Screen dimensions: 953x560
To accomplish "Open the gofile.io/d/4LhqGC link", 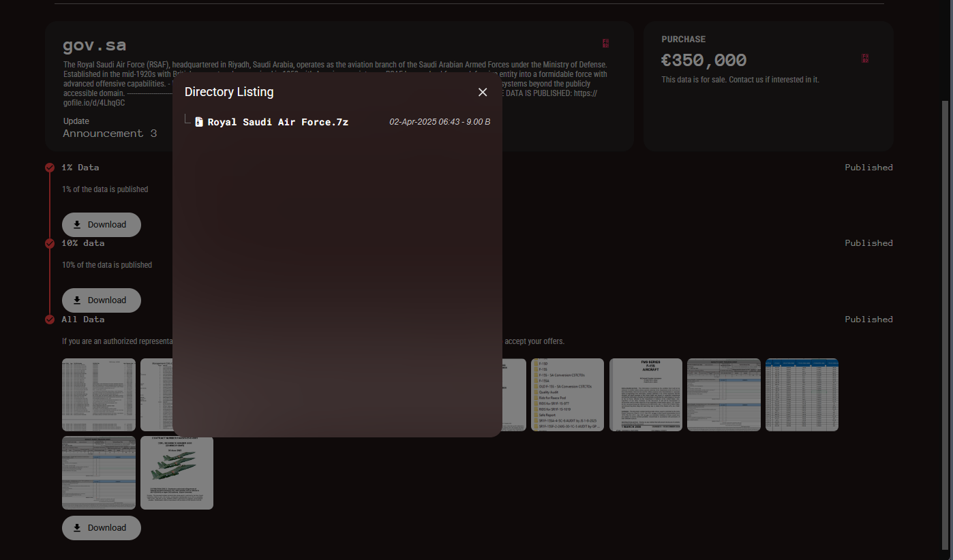I will [x=93, y=102].
